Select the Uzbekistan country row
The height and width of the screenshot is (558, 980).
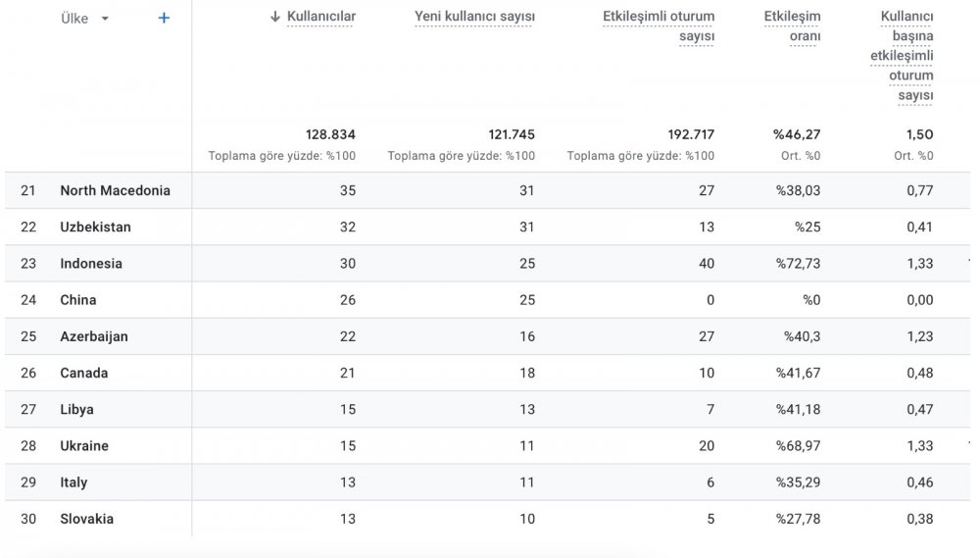click(x=487, y=227)
